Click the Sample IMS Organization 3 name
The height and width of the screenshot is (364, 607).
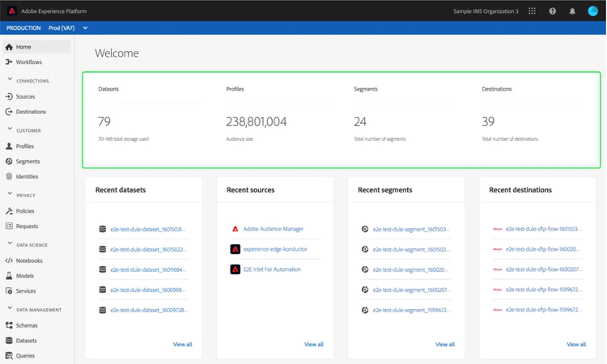coord(486,11)
